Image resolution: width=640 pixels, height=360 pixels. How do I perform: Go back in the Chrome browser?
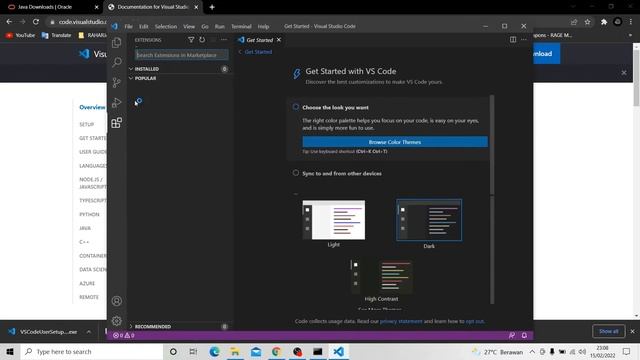(x=9, y=22)
